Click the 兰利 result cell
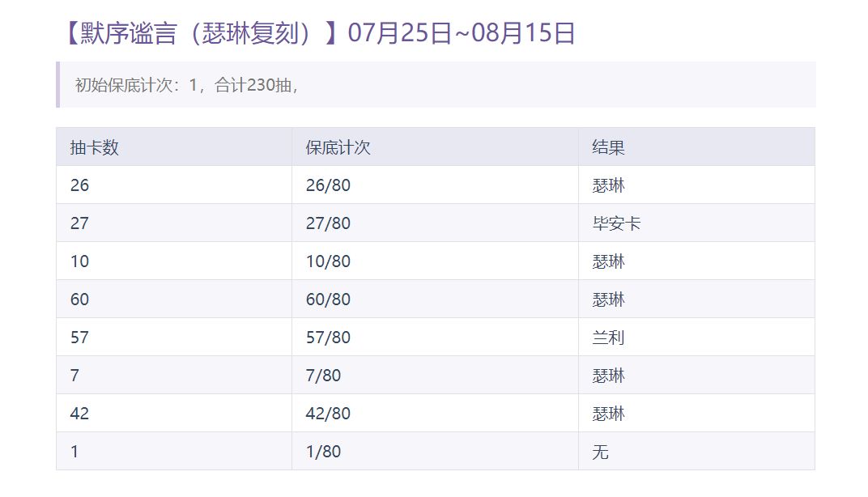 click(x=696, y=337)
